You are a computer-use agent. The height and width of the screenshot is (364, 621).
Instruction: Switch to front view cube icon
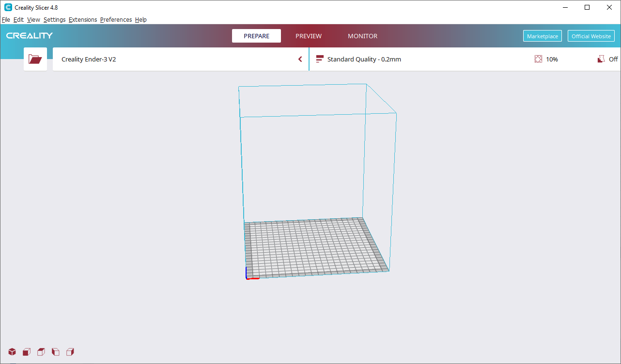pos(27,352)
